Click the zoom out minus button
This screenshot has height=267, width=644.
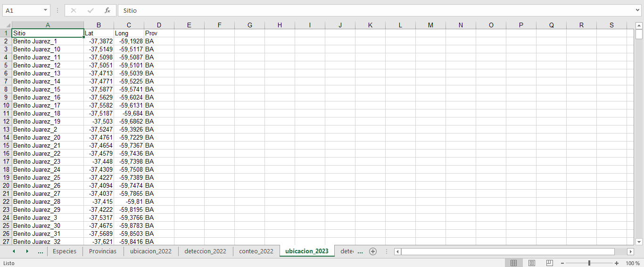pos(562,263)
